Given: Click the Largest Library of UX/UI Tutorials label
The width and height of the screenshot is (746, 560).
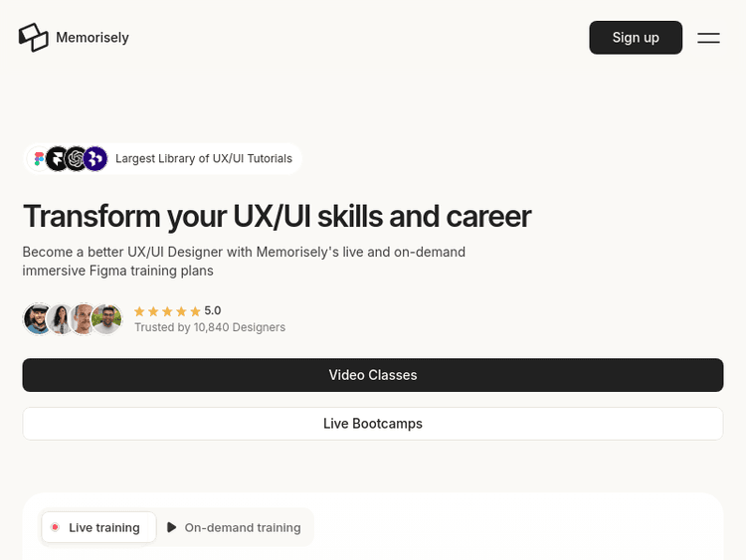Looking at the screenshot, I should pyautogui.click(x=204, y=159).
